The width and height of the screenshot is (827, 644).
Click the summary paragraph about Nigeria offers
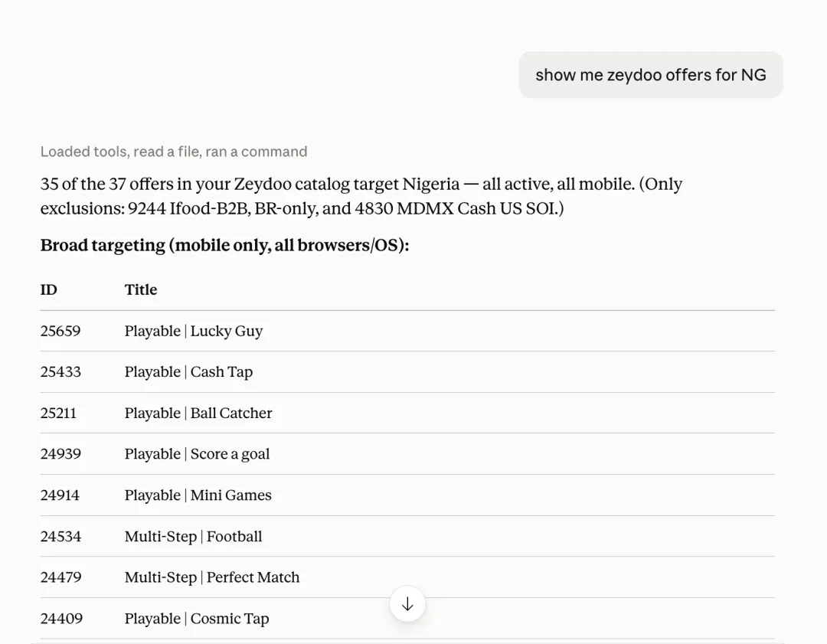point(361,196)
